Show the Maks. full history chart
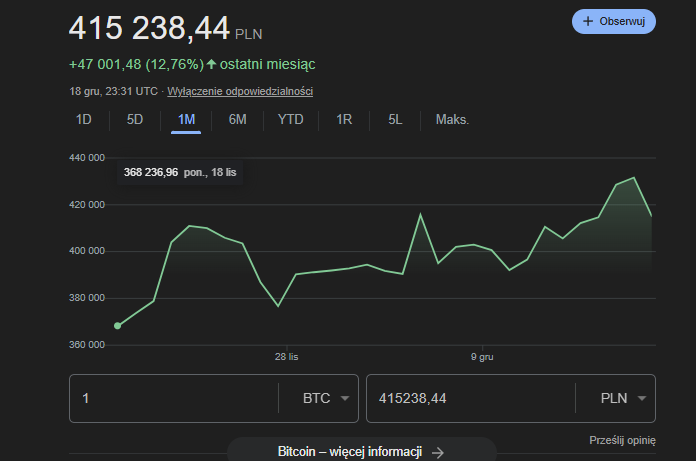The width and height of the screenshot is (696, 461). (452, 119)
